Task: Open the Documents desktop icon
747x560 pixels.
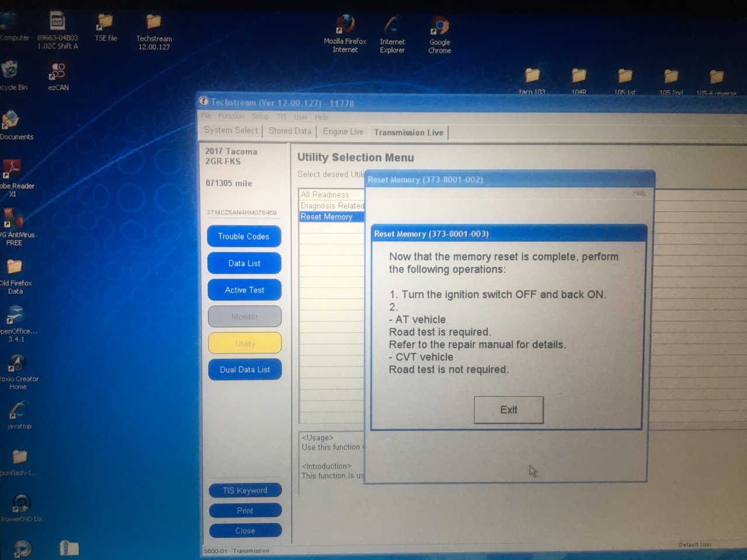Action: click(x=15, y=125)
